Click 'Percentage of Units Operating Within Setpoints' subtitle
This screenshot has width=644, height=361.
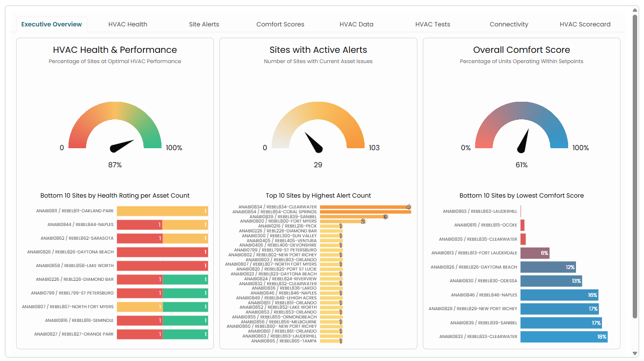point(522,62)
